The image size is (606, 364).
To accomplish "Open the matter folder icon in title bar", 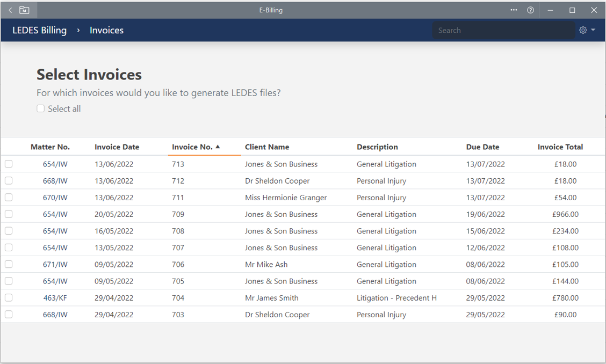I will click(x=24, y=10).
